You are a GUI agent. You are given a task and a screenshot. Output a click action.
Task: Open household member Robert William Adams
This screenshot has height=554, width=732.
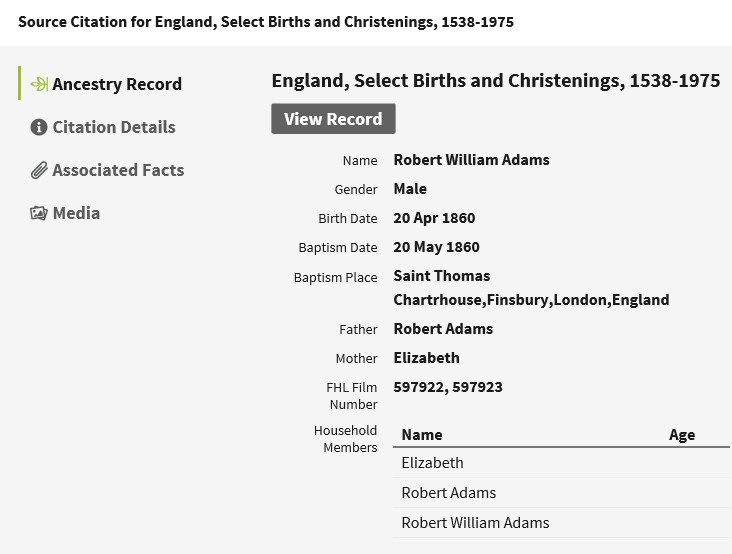point(475,522)
